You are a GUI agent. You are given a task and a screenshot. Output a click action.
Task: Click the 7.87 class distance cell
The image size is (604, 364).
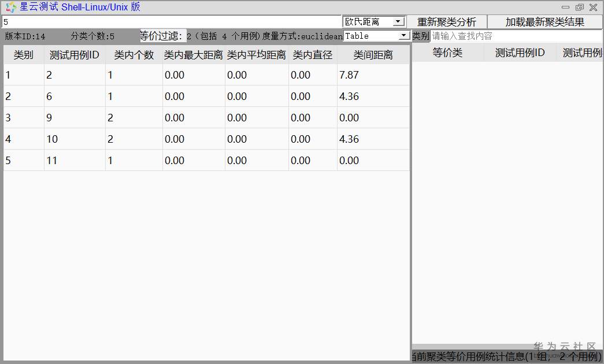pyautogui.click(x=373, y=75)
